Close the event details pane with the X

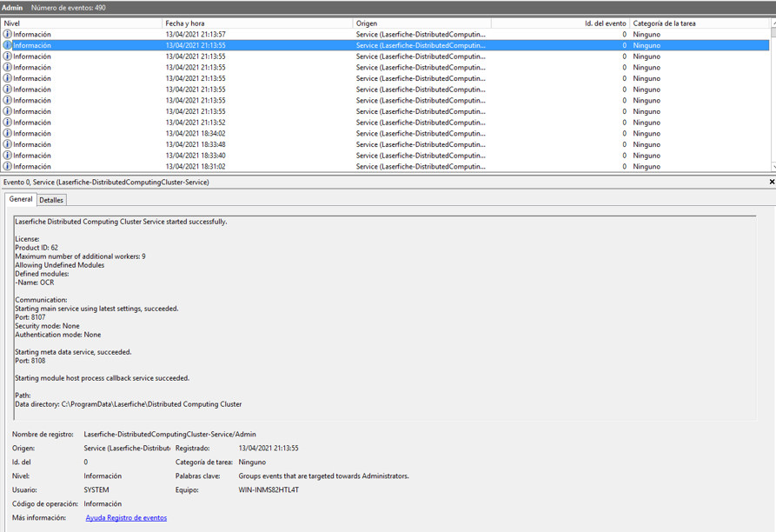tap(772, 183)
